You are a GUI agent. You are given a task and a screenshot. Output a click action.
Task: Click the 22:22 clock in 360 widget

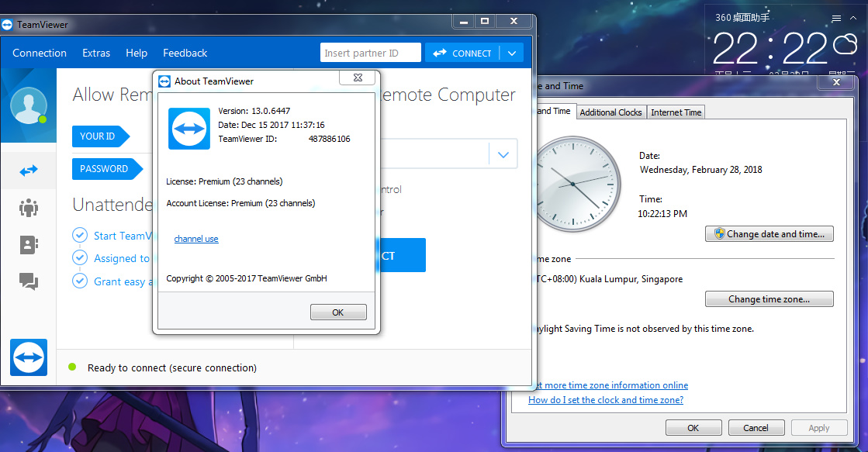tap(769, 50)
